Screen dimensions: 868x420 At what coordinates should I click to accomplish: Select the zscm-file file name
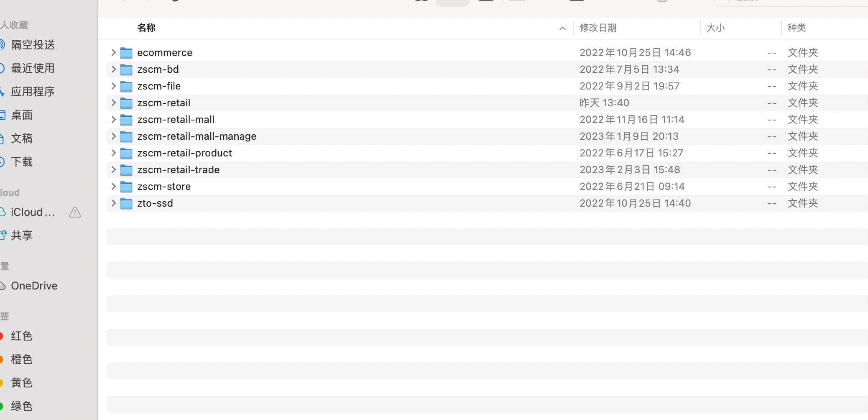click(159, 86)
